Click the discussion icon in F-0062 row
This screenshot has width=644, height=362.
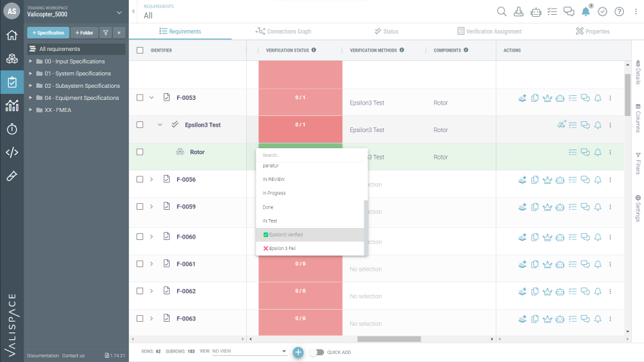[585, 292]
